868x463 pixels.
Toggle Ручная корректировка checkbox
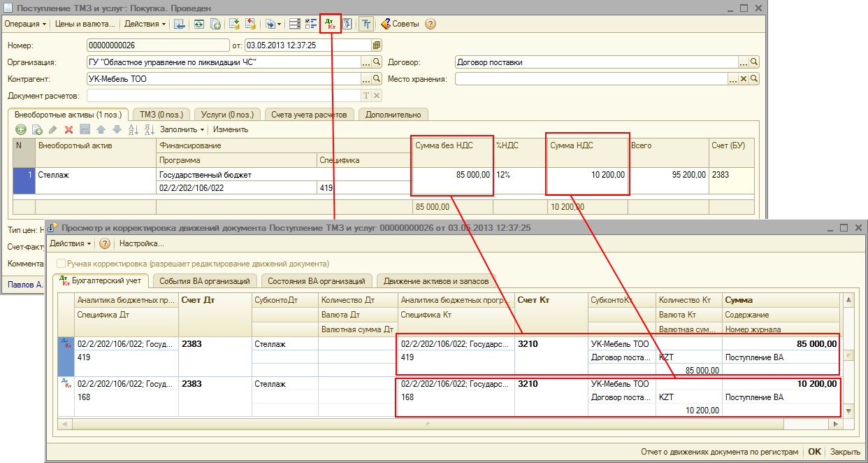click(x=61, y=264)
